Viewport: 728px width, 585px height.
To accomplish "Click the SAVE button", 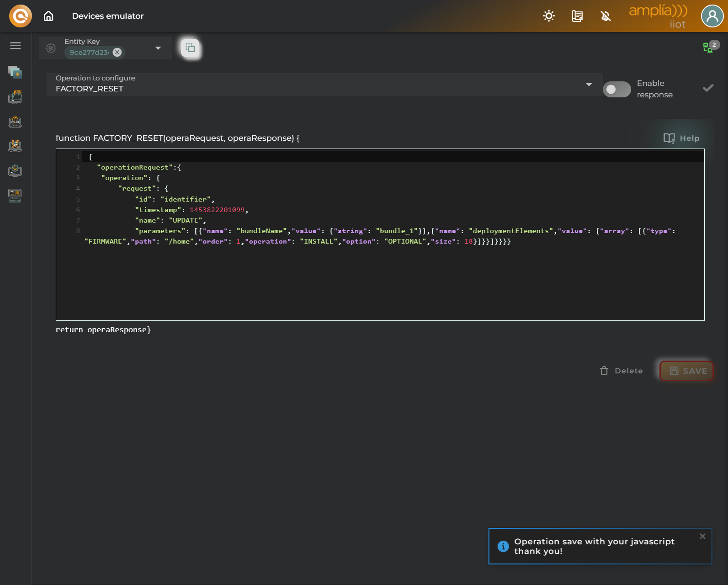I will tap(687, 371).
